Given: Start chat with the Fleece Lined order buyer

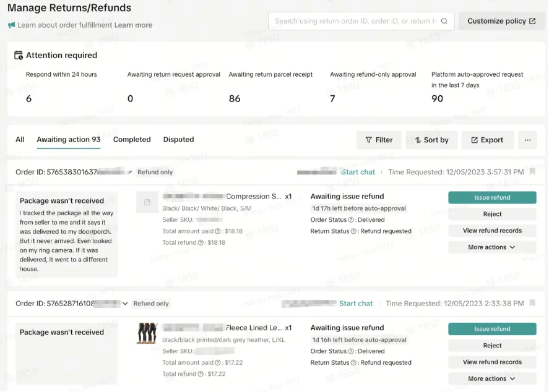Looking at the screenshot, I should coord(356,304).
